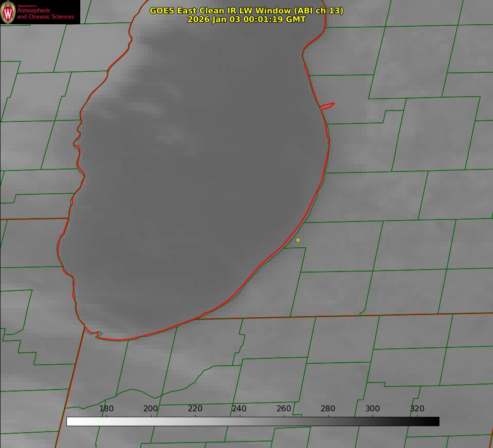
Task: Click the black end of the colorbar
Action: point(436,421)
